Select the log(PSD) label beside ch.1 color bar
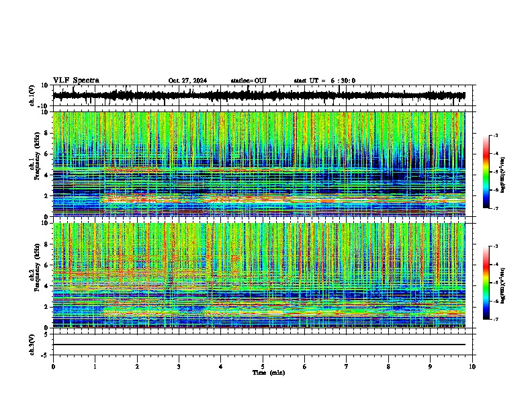The image size is (532, 411). [x=502, y=175]
